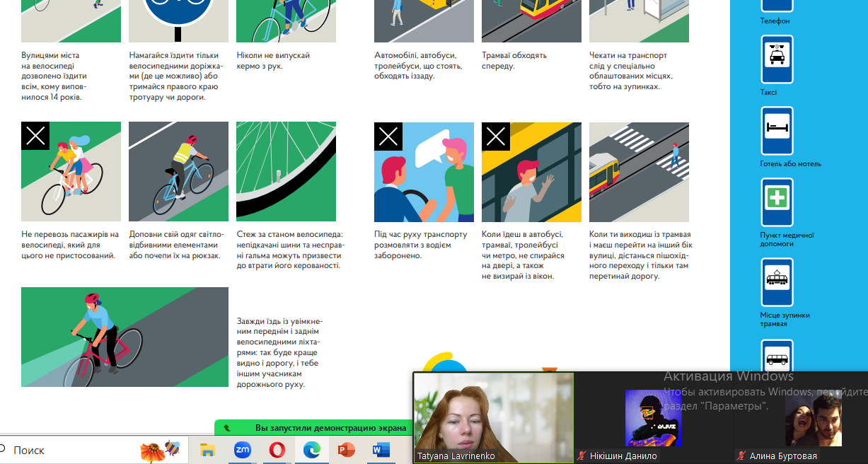Screen dimensions: 868x464
Task: Click the Windows search box Поиск
Action: pos(71,450)
